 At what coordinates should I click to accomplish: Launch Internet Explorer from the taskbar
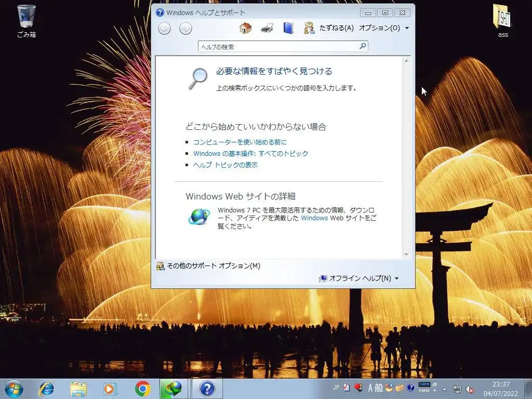click(46, 389)
